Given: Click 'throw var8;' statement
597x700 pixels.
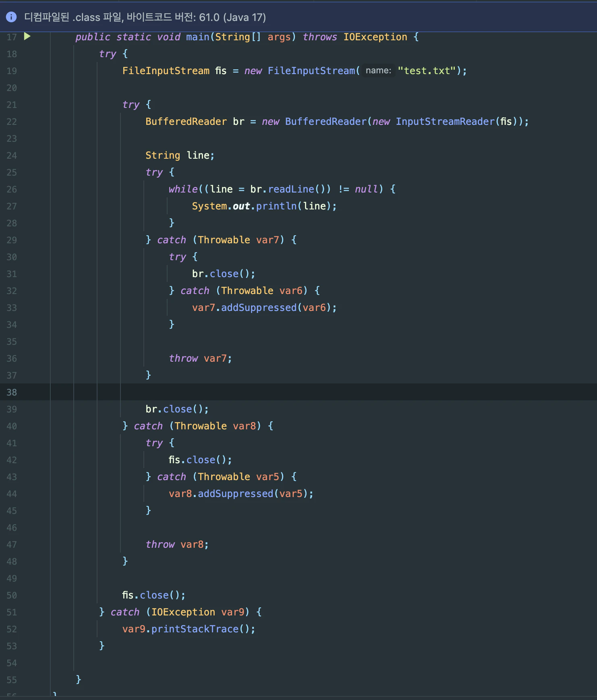Looking at the screenshot, I should tap(177, 545).
